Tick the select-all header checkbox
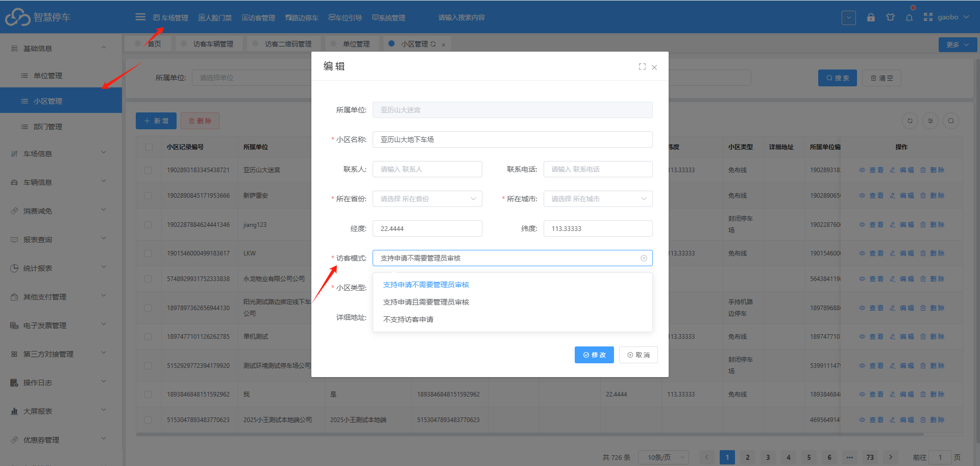Viewport: 980px width, 466px height. tap(149, 147)
